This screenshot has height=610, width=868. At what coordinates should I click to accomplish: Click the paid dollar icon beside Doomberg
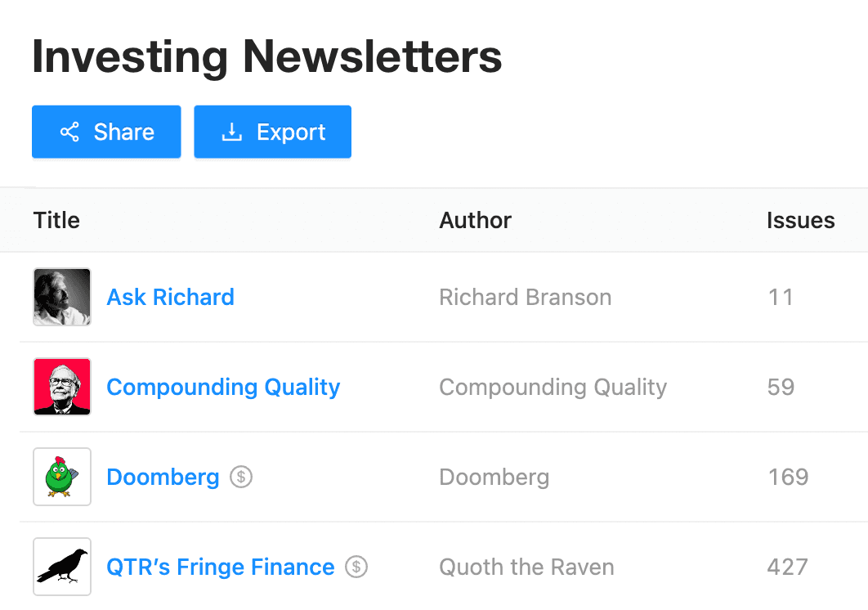[240, 476]
